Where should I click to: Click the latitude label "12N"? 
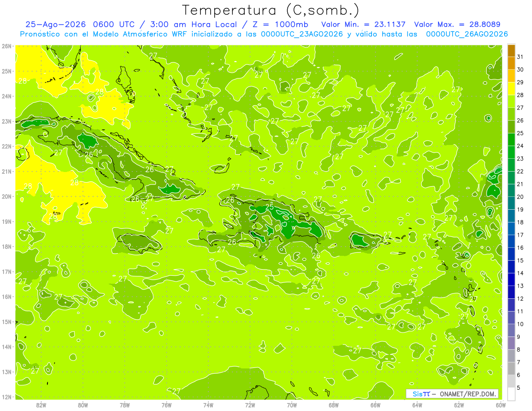click(6, 396)
